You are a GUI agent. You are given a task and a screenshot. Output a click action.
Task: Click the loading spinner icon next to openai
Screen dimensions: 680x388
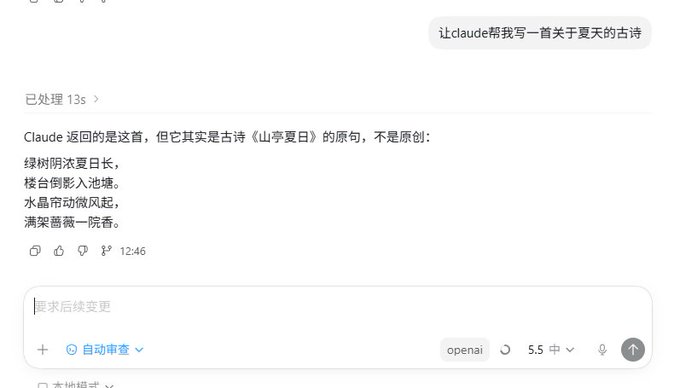(505, 349)
